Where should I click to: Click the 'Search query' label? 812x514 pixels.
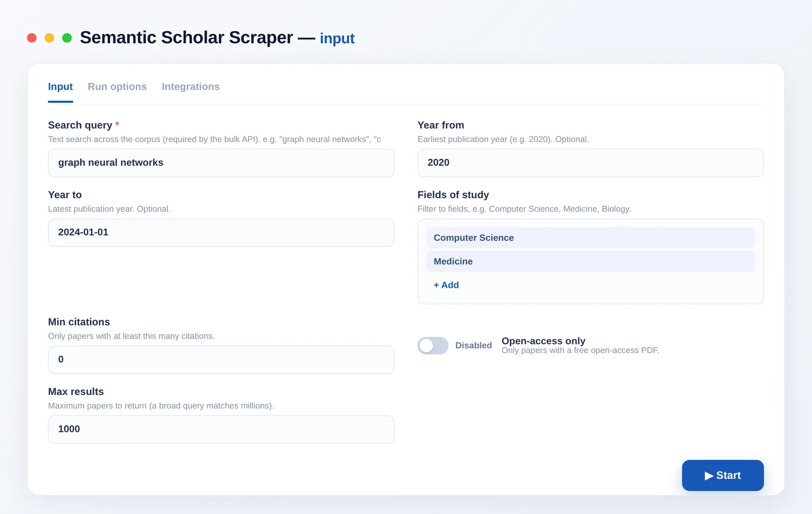click(x=80, y=125)
